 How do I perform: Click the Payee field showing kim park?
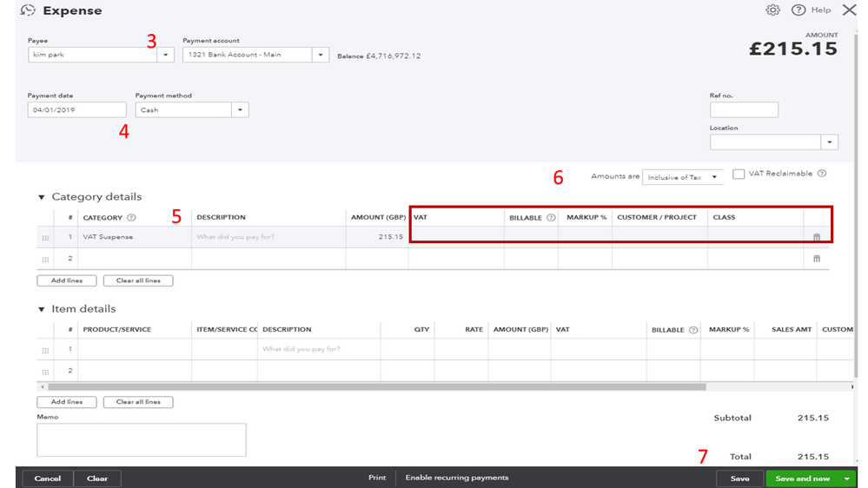tap(92, 55)
